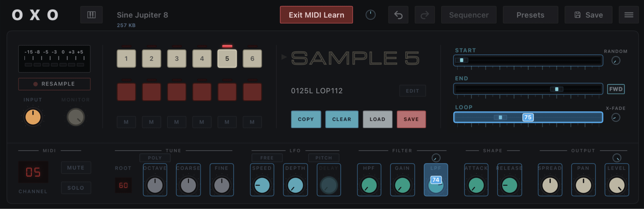Image resolution: width=644 pixels, height=209 pixels.
Task: Click the ROOT note 60 field
Action: (x=123, y=185)
